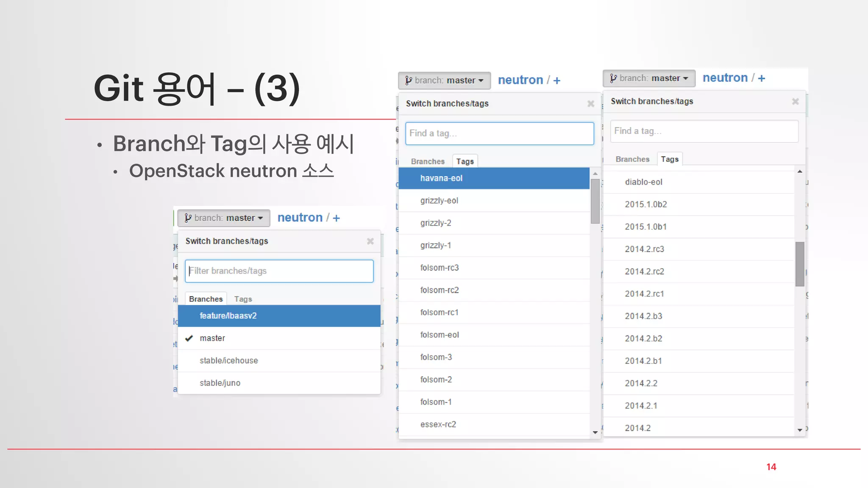Screen dimensions: 868x488
Task: Select the havana-eol tag
Action: (x=441, y=178)
